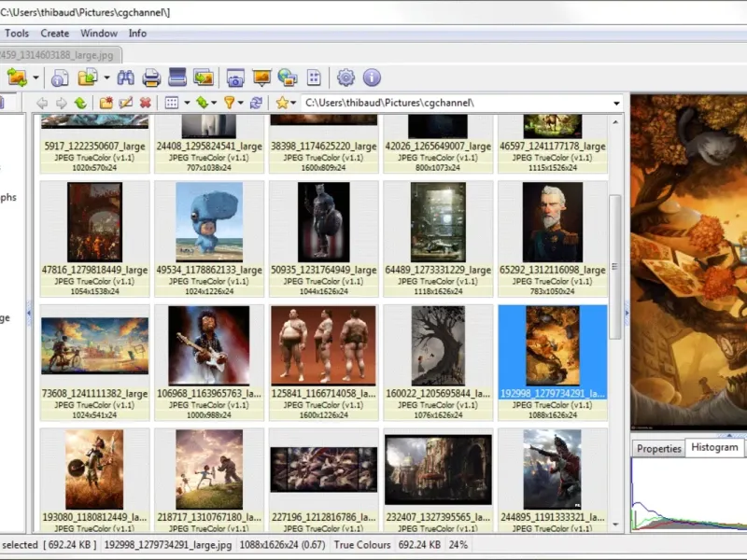Create a new folder with the folder icon
The height and width of the screenshot is (560, 747).
click(106, 103)
